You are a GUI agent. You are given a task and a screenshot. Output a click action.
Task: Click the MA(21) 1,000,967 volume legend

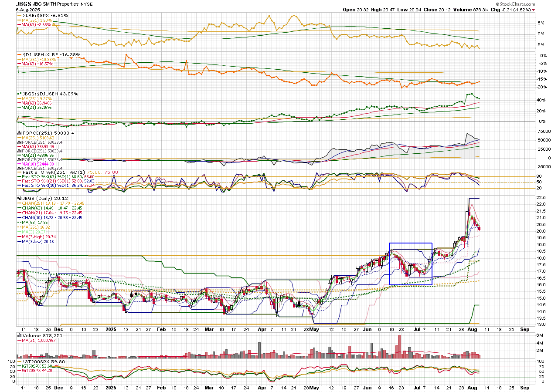39,340
